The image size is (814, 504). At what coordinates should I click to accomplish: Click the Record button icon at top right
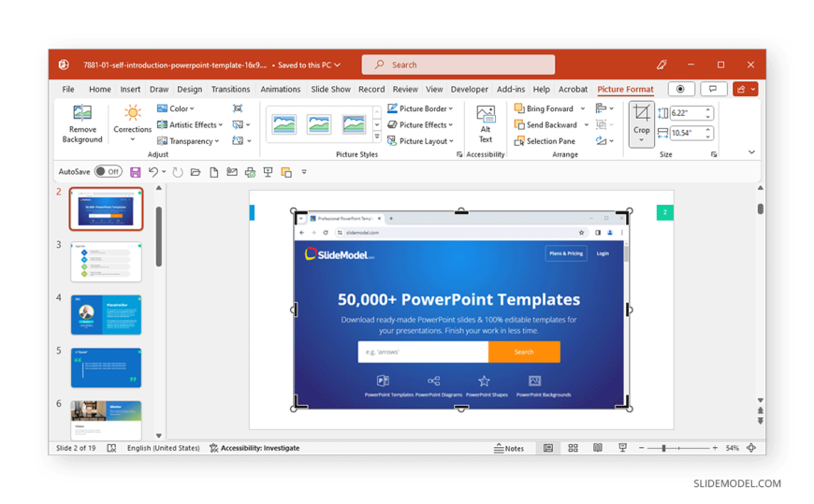point(680,89)
